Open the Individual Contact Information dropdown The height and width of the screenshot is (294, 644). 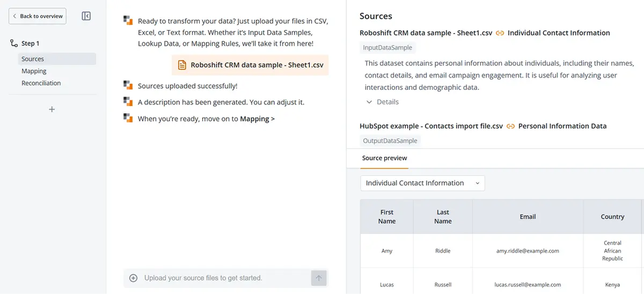(422, 183)
